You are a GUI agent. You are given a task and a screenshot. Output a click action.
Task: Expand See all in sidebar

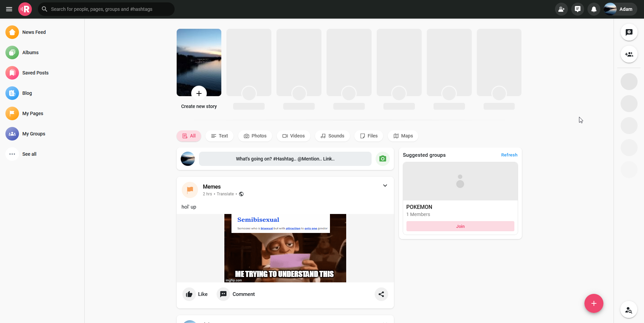[x=21, y=154]
